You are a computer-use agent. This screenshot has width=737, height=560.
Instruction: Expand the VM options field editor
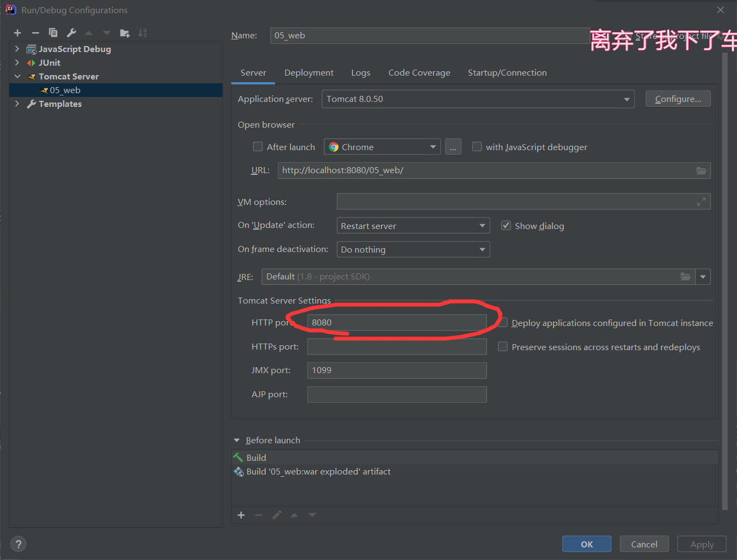(x=701, y=202)
